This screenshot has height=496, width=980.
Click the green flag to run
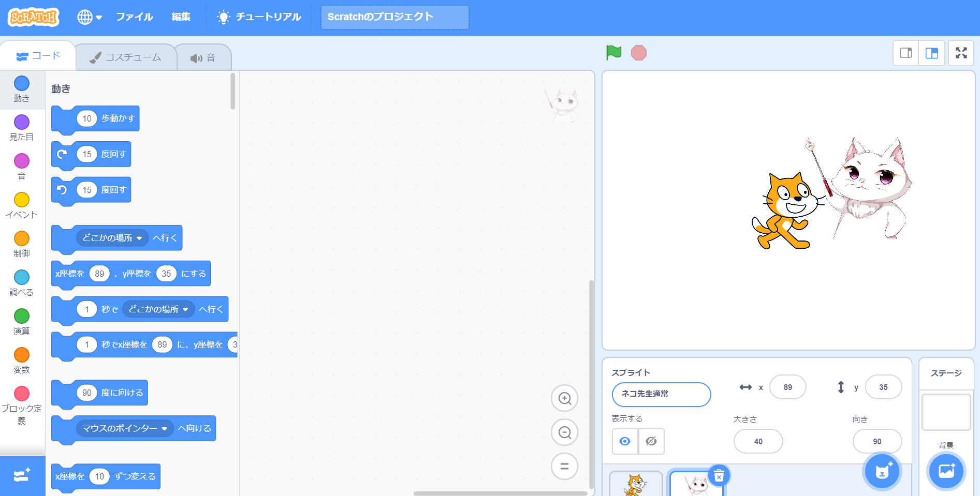pos(613,52)
